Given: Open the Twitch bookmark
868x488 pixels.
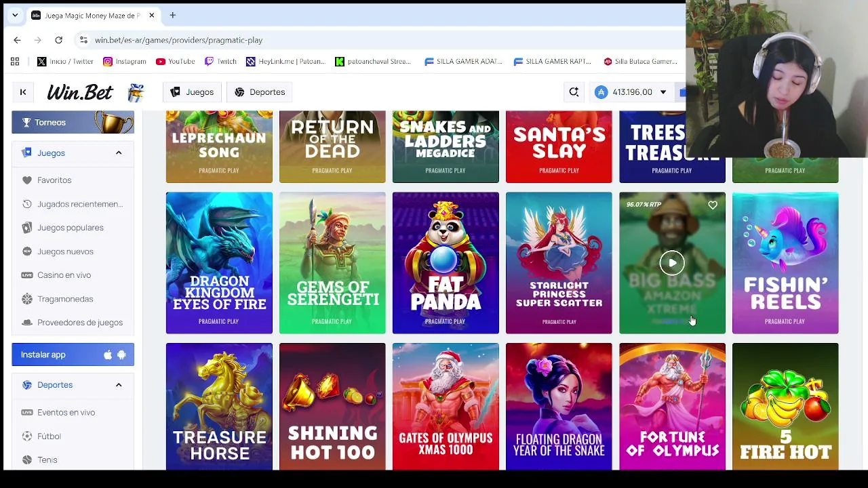Looking at the screenshot, I should (220, 62).
